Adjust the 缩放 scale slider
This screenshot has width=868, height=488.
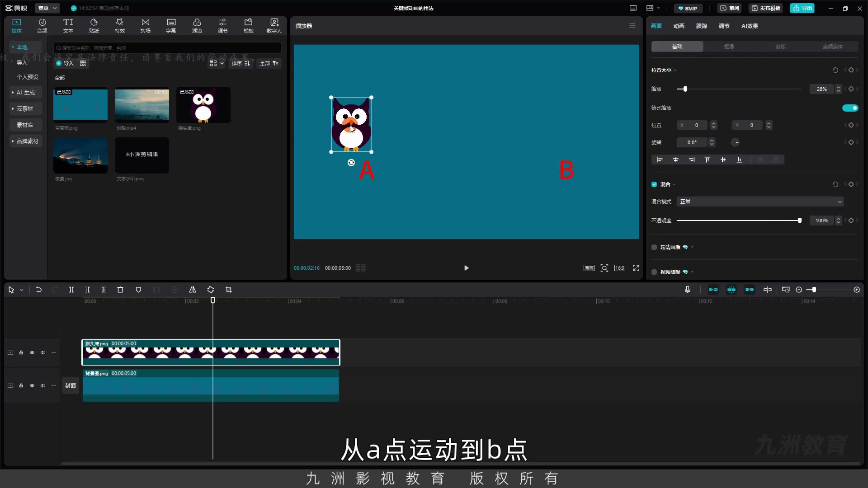(739, 89)
